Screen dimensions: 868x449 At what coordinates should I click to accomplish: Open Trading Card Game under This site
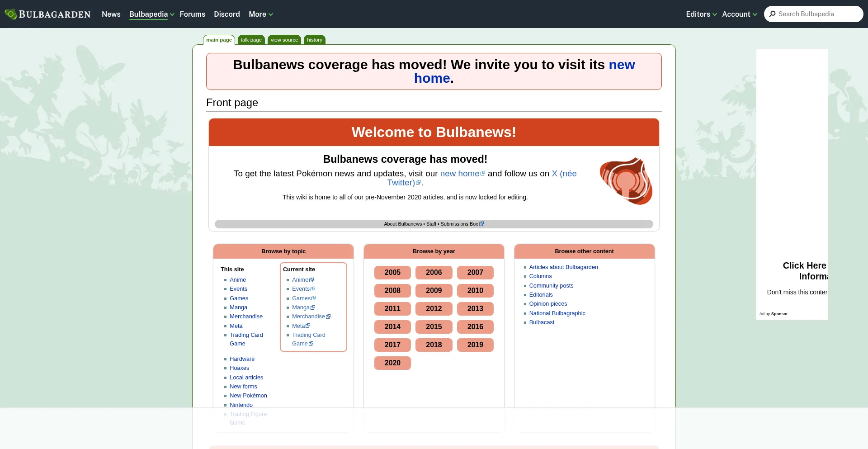(x=246, y=339)
